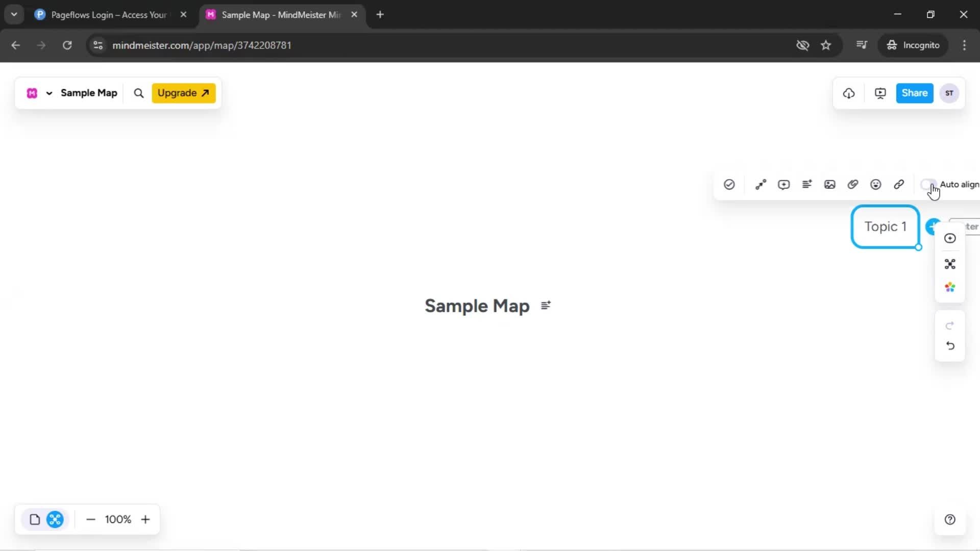Start presentation mode icon
This screenshot has width=980, height=551.
click(x=880, y=93)
